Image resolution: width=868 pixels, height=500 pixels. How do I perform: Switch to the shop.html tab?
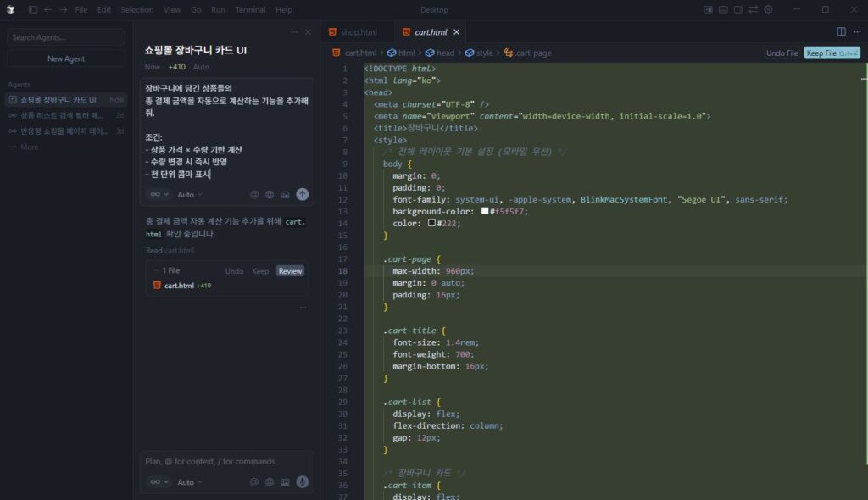tap(353, 32)
